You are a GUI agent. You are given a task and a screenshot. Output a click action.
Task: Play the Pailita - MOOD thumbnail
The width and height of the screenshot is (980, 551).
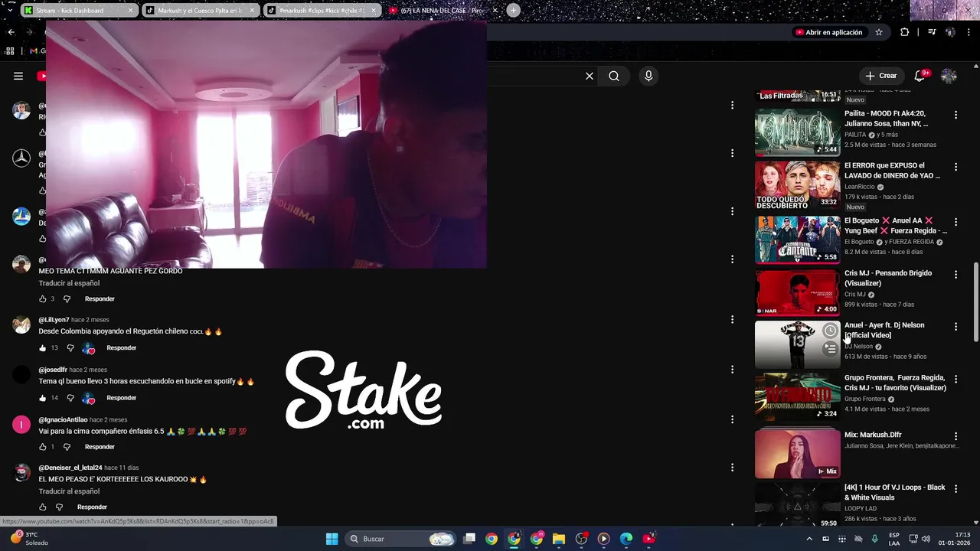pyautogui.click(x=797, y=132)
